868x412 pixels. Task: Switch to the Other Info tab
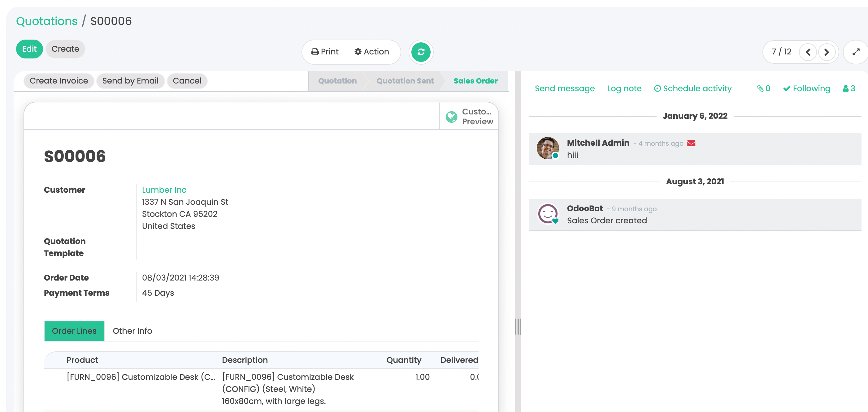click(132, 331)
